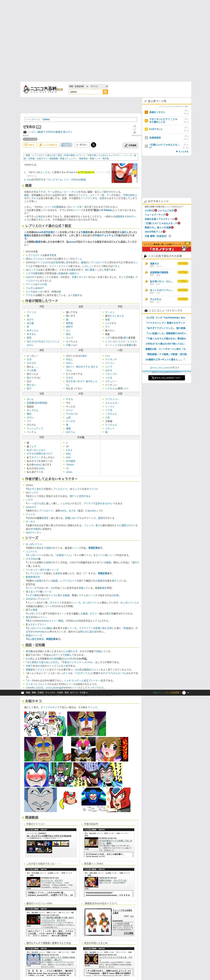Click the ニコニ広告する button
The width and height of the screenshot is (210, 980).
pyautogui.click(x=48, y=145)
